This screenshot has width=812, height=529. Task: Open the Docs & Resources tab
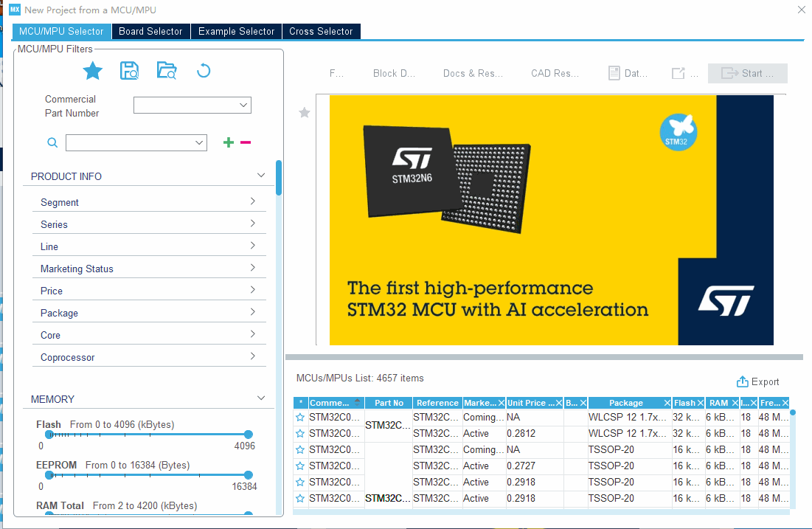[473, 73]
